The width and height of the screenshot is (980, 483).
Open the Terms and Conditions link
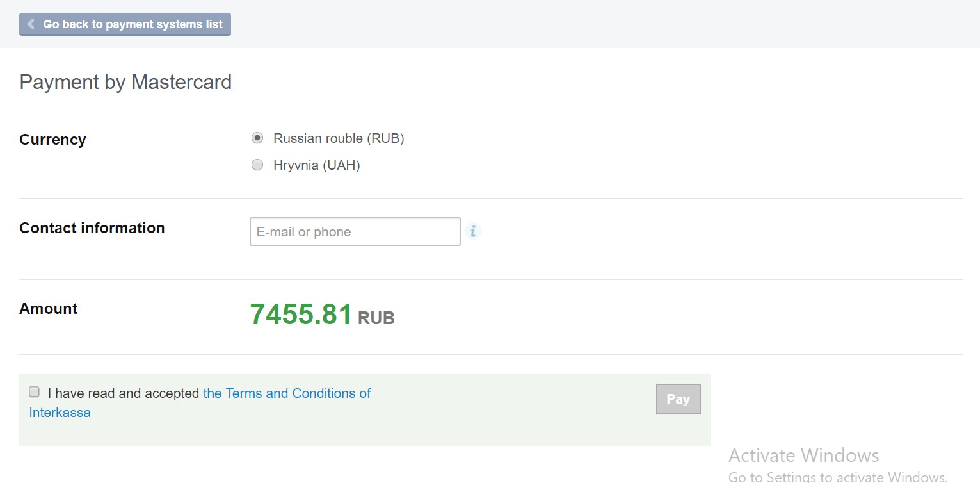coord(286,393)
